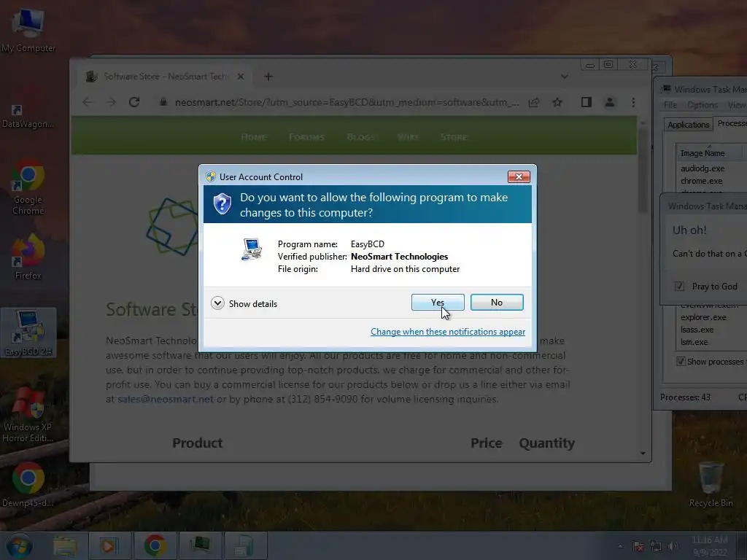This screenshot has width=747, height=560.
Task: Open EasyBCD 2.4 desktop shortcut
Action: click(28, 332)
